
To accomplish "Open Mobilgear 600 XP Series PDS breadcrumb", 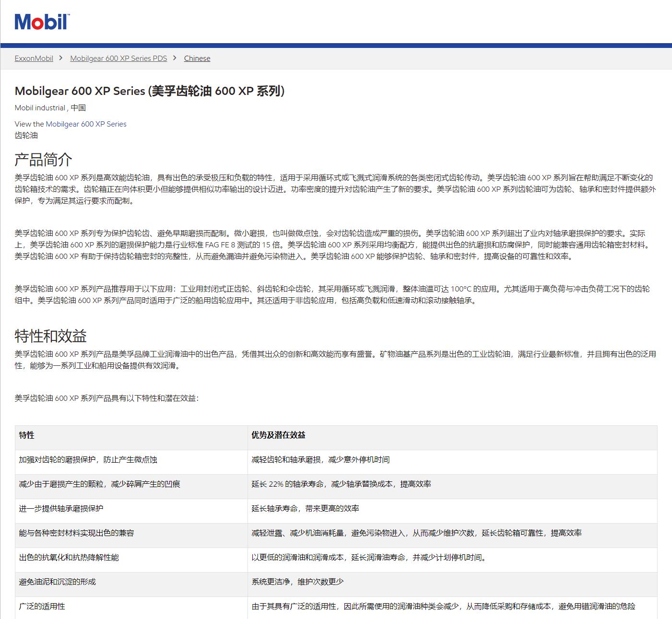I will coord(118,58).
